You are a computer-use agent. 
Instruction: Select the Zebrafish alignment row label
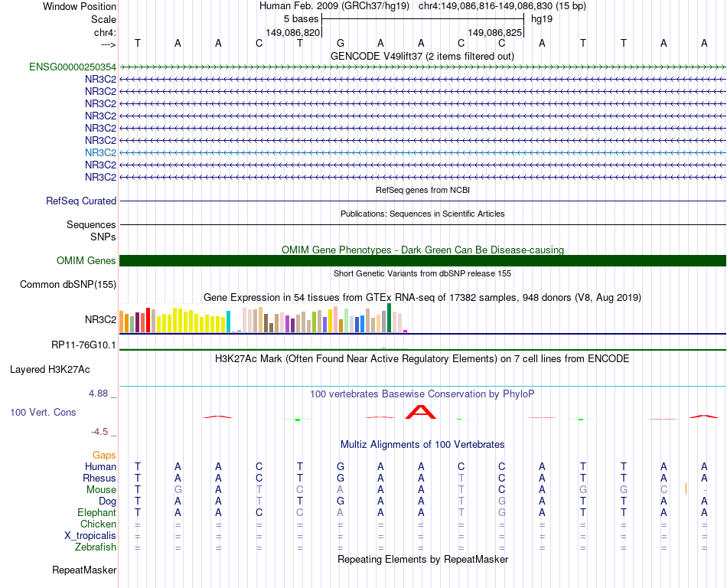(96, 547)
